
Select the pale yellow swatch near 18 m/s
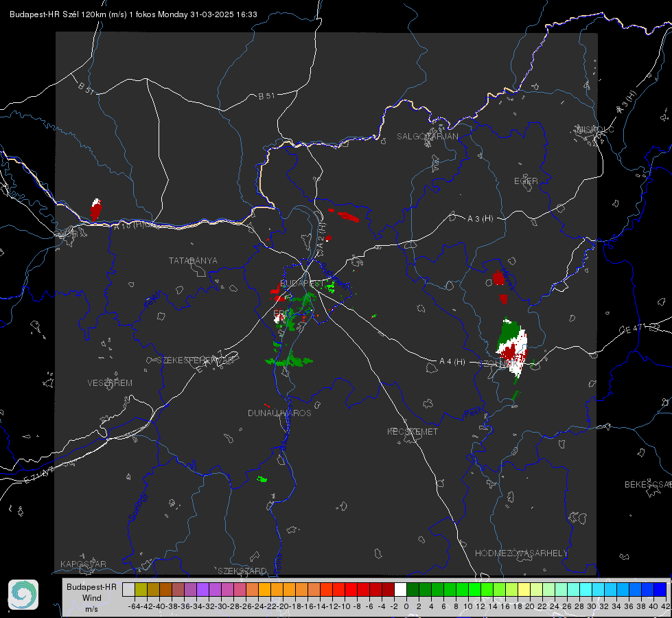[524, 589]
